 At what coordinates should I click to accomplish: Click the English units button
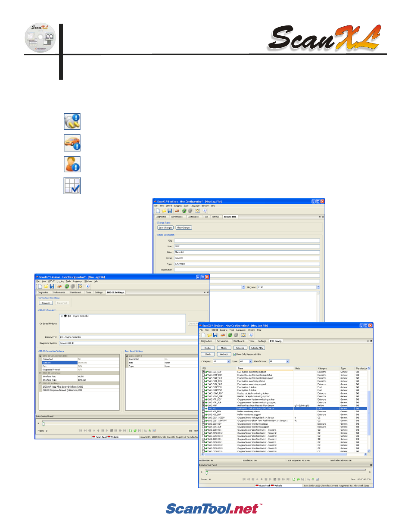tap(208, 348)
